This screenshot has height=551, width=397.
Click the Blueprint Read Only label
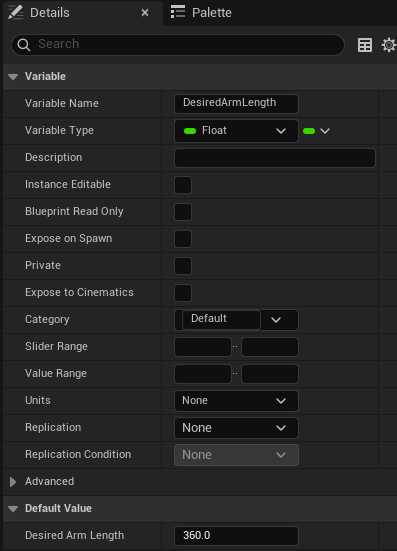74,211
